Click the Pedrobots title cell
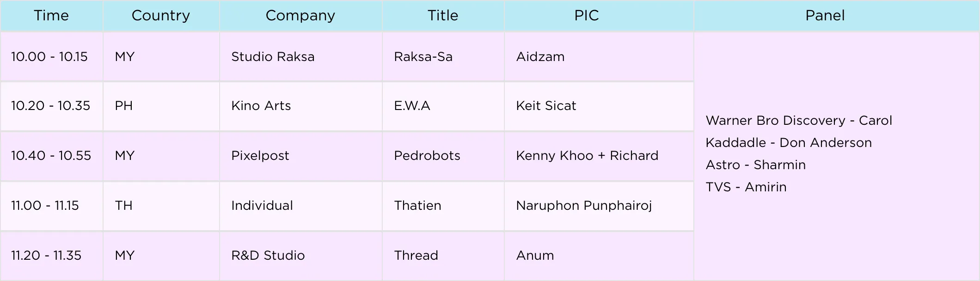980x281 pixels. [x=427, y=156]
